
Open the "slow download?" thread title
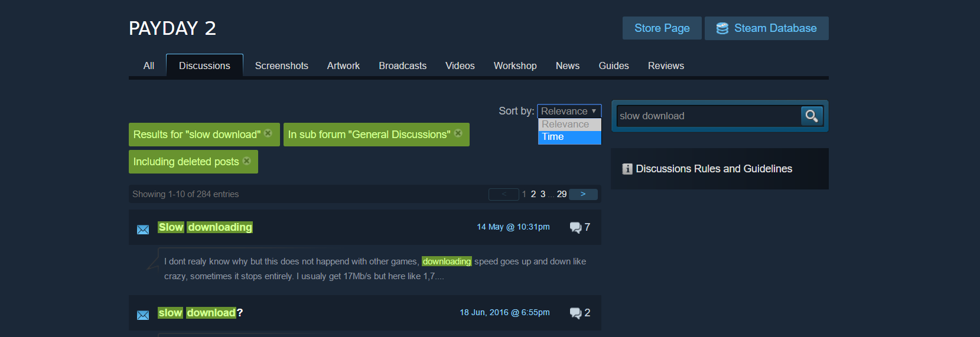[x=200, y=313]
